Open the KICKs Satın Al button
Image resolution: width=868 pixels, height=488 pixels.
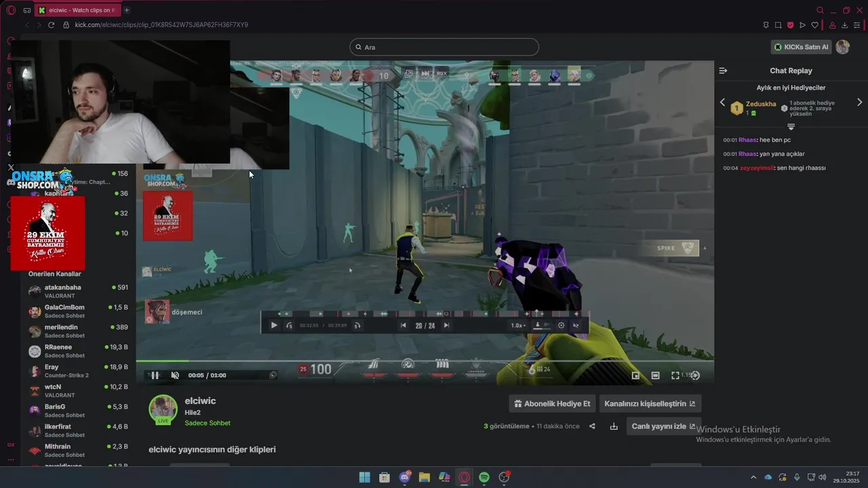[801, 47]
